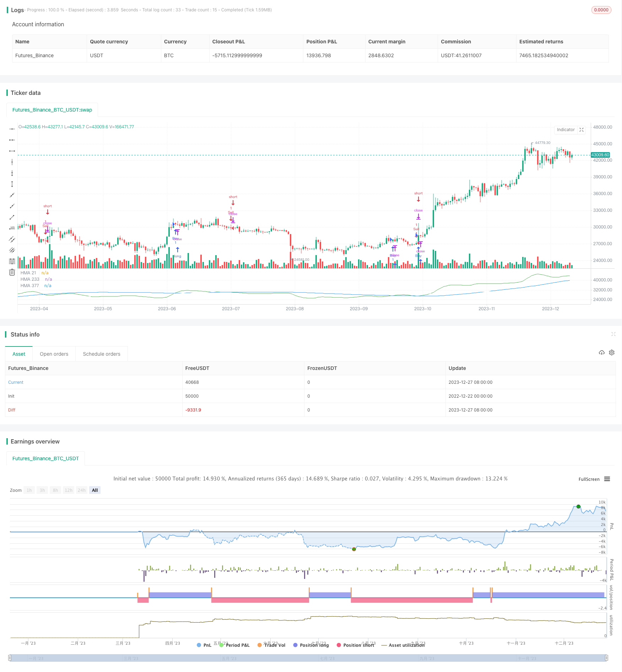Set zoom range to All
This screenshot has height=672, width=622.
95,490
